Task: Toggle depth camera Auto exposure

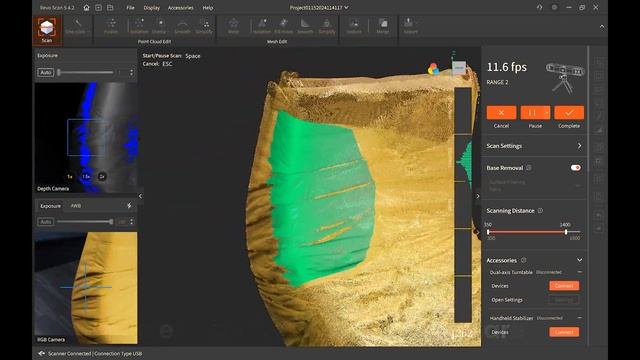Action: (x=46, y=72)
